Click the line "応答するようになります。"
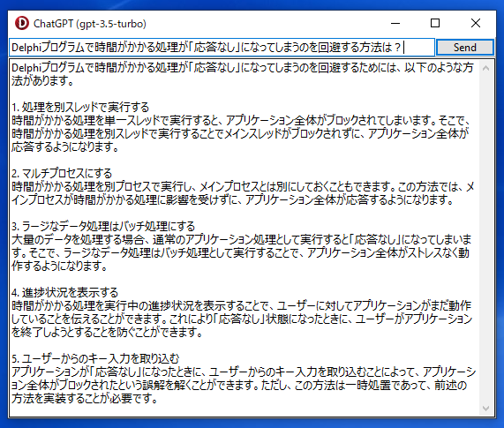This screenshot has height=428, width=504. click(65, 146)
